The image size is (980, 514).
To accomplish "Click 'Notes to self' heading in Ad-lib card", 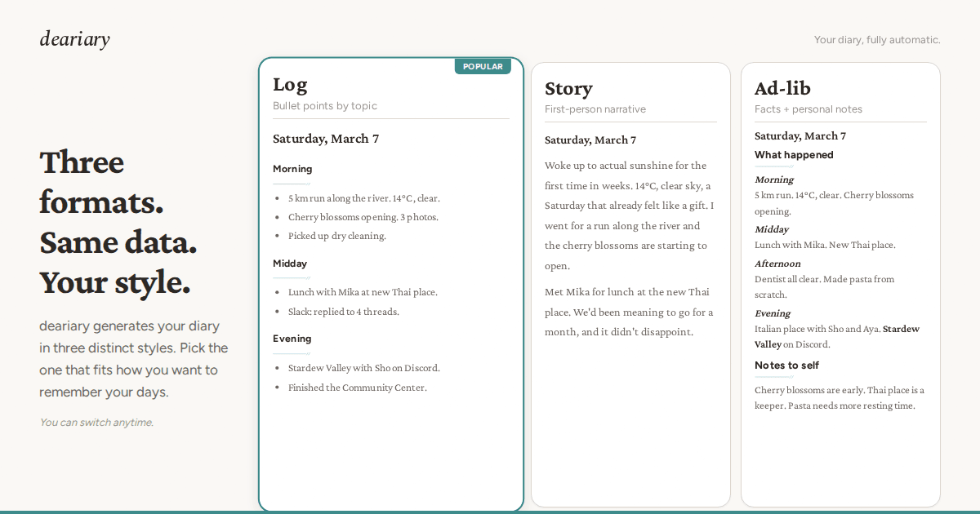I will (786, 365).
